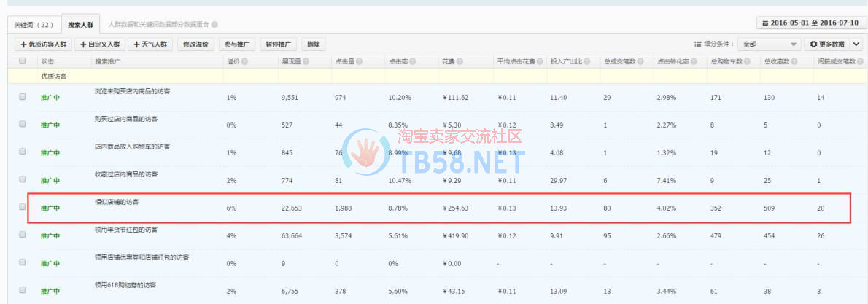Open the date range picker 2016-05-01 至 2016-07-10
This screenshot has width=868, height=304.
tap(810, 23)
